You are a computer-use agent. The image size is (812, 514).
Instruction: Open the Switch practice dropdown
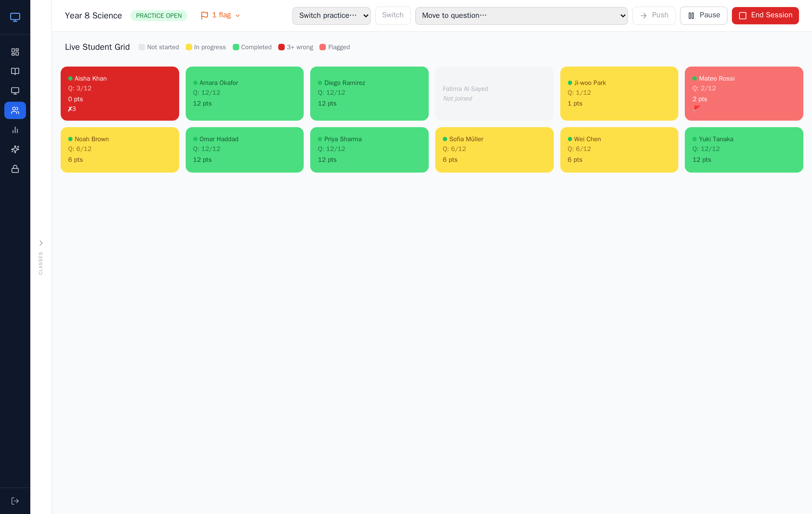[x=331, y=16]
